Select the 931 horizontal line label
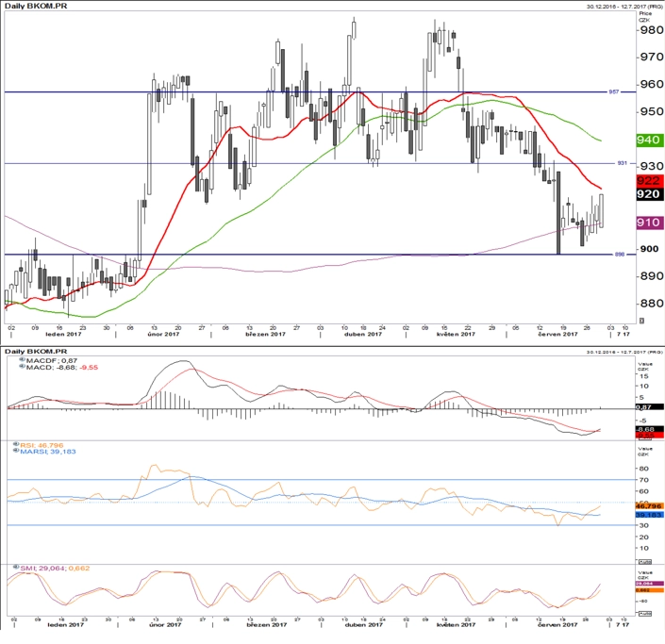The width and height of the screenshot is (665, 644). [622, 163]
